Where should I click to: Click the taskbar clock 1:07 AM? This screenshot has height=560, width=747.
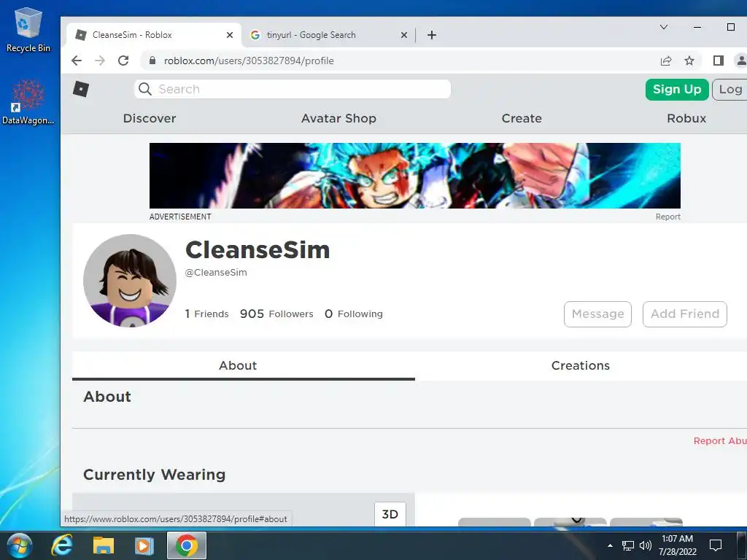click(x=677, y=539)
